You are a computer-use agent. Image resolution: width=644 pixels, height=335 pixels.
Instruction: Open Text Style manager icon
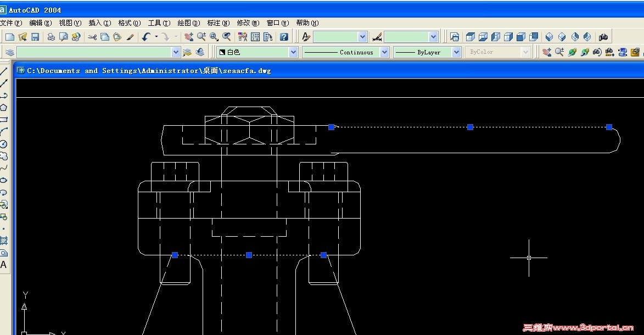coord(306,37)
